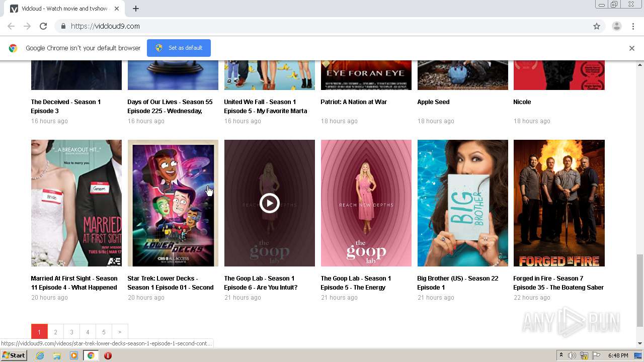This screenshot has width=644, height=362.
Task: Open the Big Brother poster thumbnail
Action: coord(463,203)
